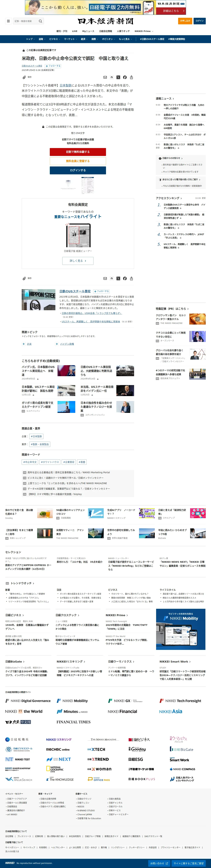The height and width of the screenshot is (868, 211).
Task: Open the NIKKEI Asia logo link
Action: click(171, 711)
